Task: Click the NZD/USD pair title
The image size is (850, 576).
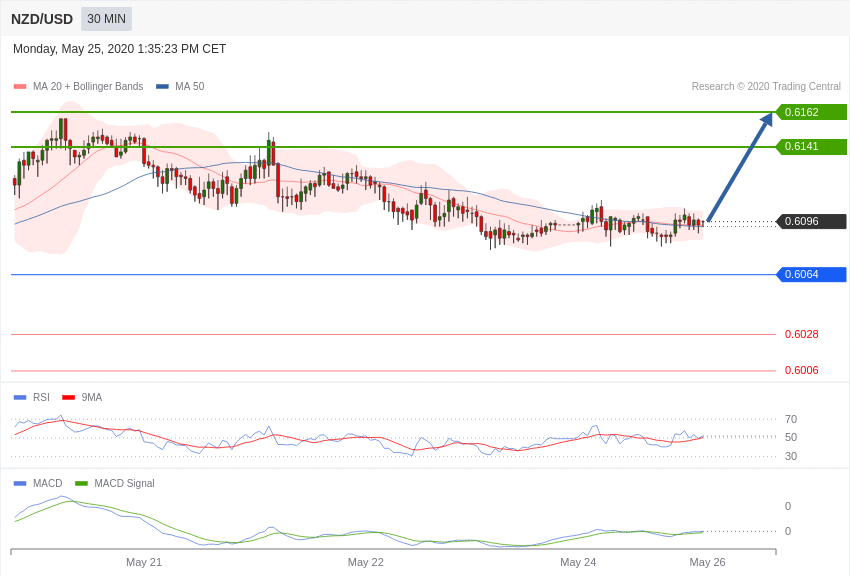Action: [x=42, y=20]
